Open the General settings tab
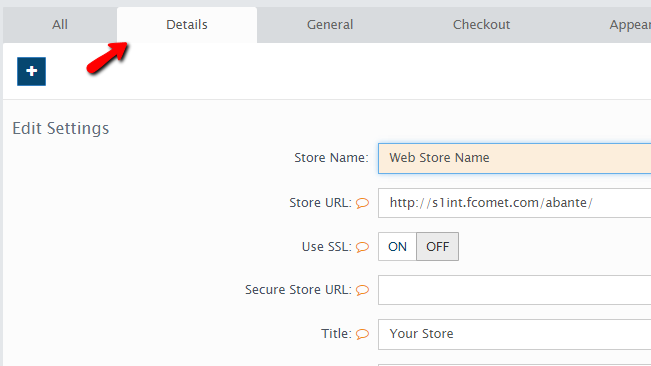This screenshot has height=366, width=651. pos(330,25)
